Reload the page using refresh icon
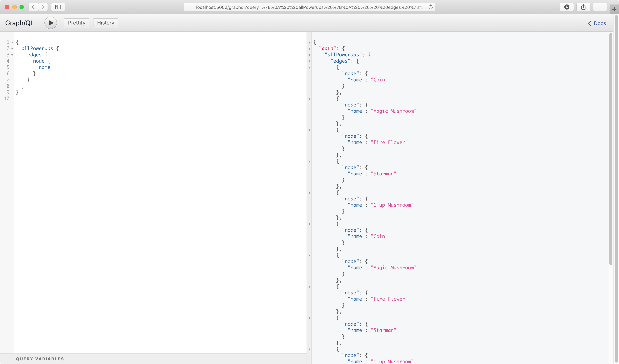 [430, 7]
